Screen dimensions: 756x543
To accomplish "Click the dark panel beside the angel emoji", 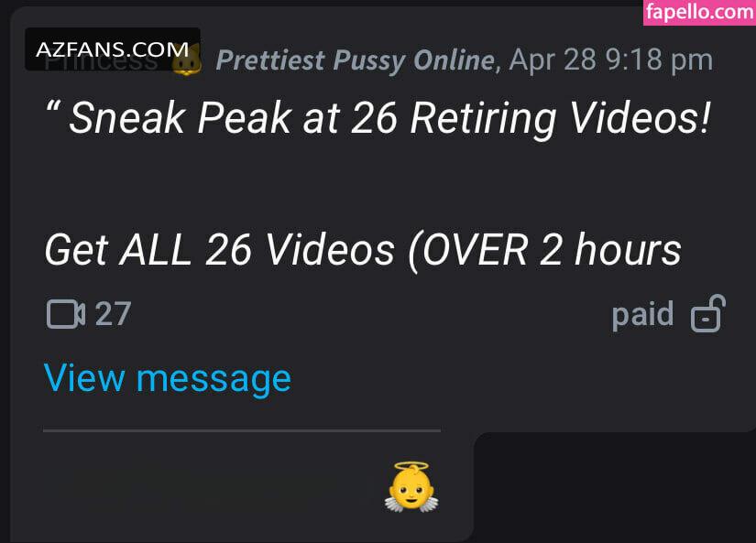I will 615,487.
